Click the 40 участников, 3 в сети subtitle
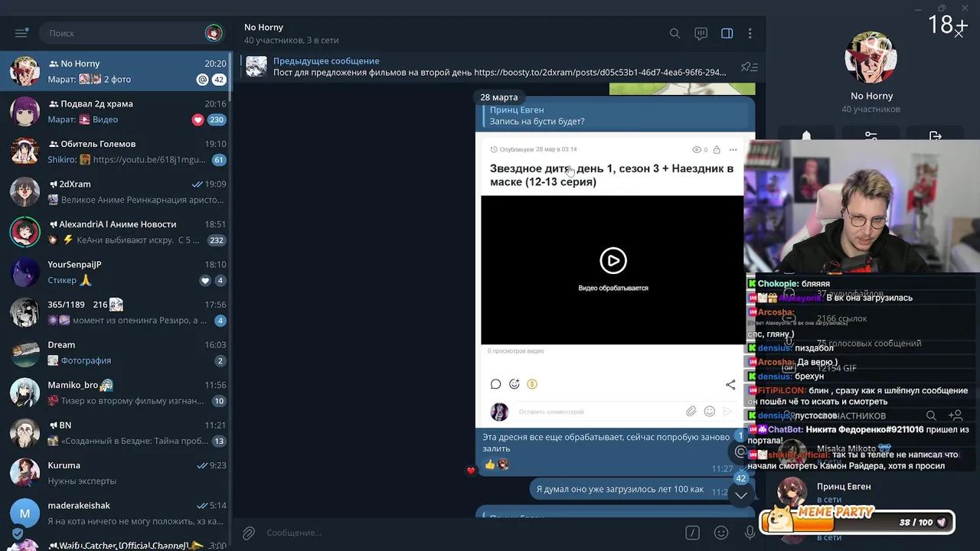 coord(291,40)
